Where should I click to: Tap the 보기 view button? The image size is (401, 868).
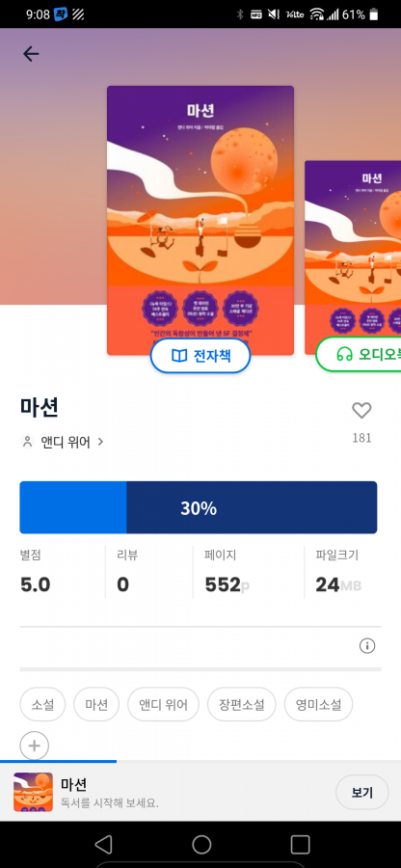pos(362,792)
